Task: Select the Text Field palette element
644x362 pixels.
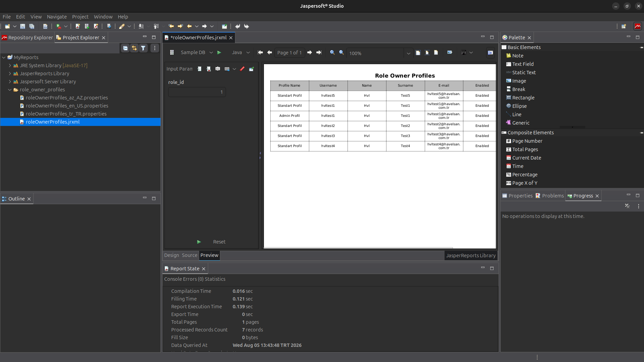Action: 523,64
